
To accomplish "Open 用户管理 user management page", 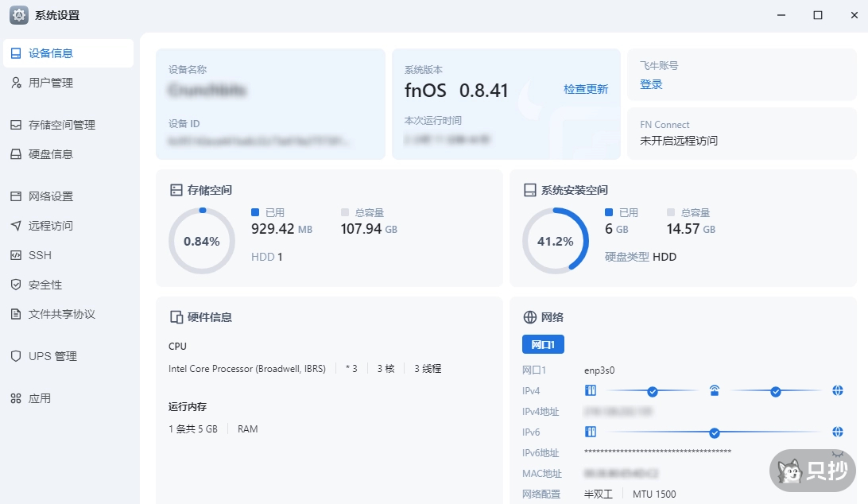I will click(51, 83).
